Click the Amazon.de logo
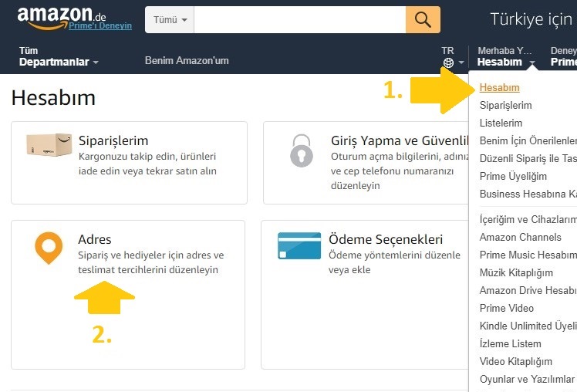Screen dimensions: 577x392 click(x=62, y=17)
